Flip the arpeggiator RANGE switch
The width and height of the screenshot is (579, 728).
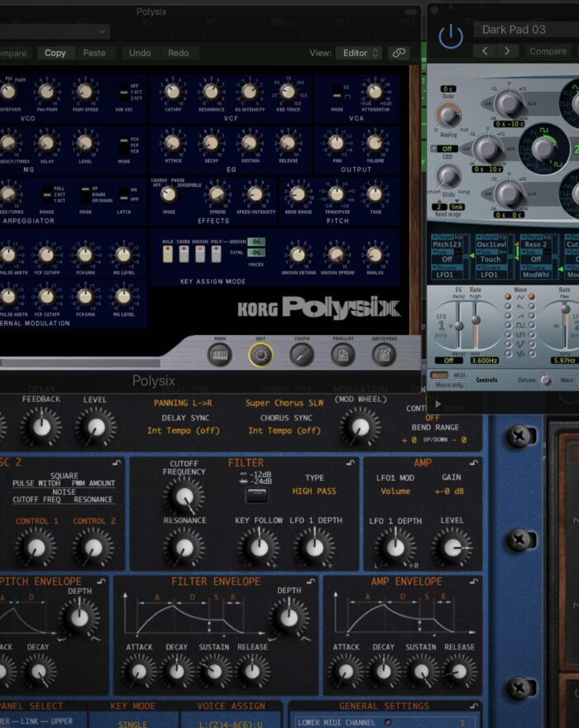[47, 195]
